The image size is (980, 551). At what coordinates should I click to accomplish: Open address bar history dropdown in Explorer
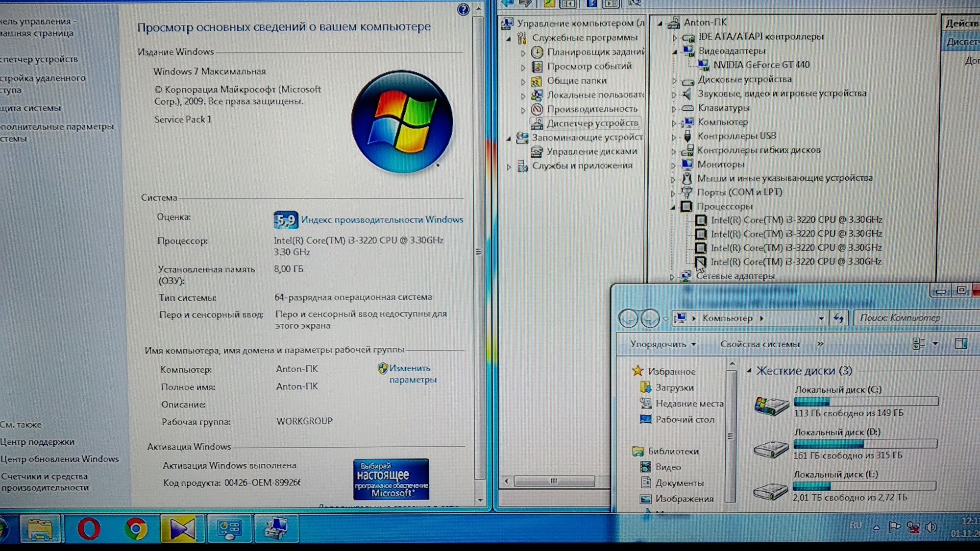(x=821, y=318)
